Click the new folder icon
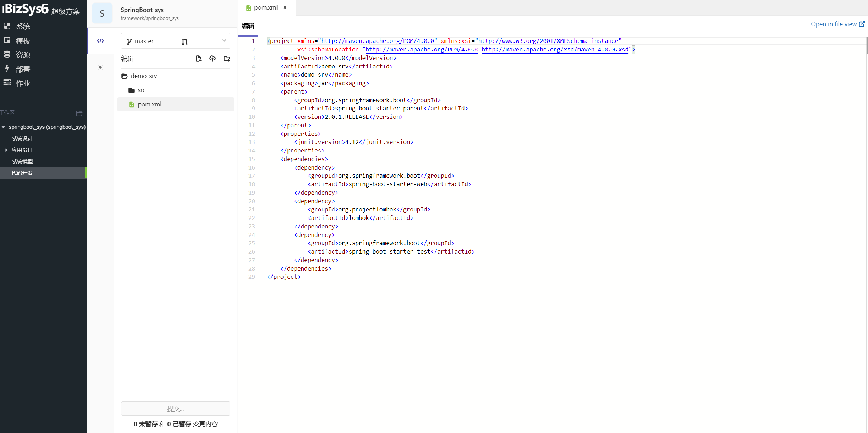The image size is (868, 433). 227,59
